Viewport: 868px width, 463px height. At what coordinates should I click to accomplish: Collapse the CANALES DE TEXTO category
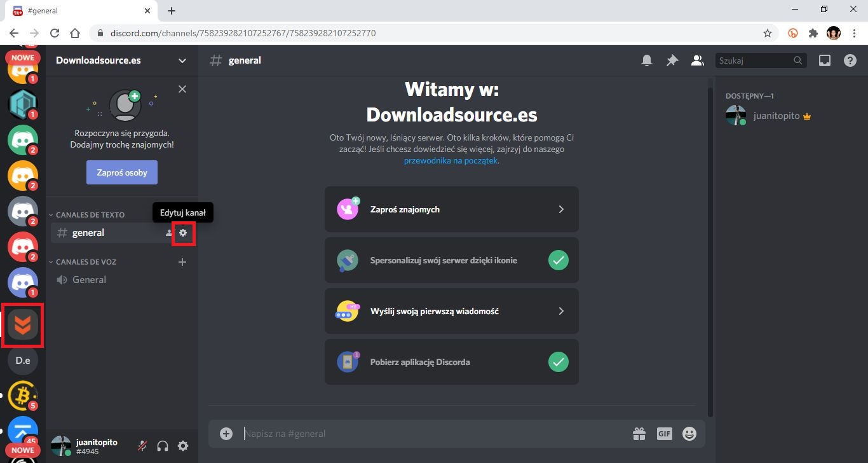(x=86, y=215)
